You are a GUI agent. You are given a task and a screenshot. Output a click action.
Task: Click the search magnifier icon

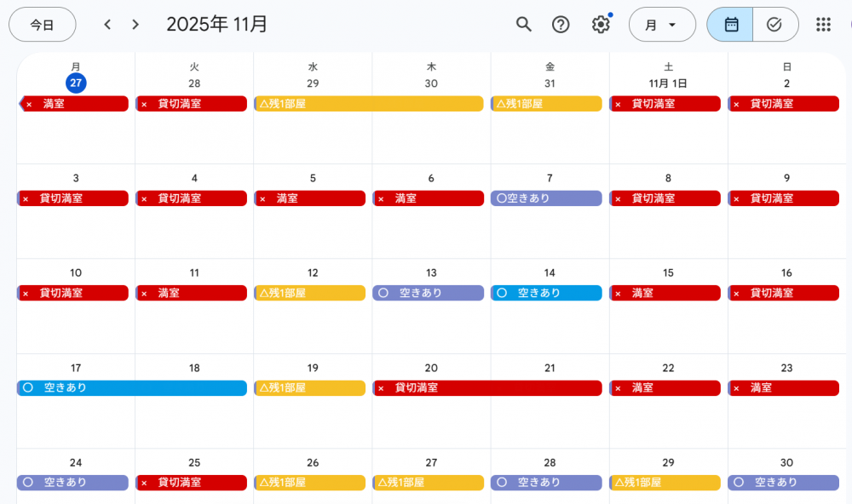pyautogui.click(x=524, y=25)
